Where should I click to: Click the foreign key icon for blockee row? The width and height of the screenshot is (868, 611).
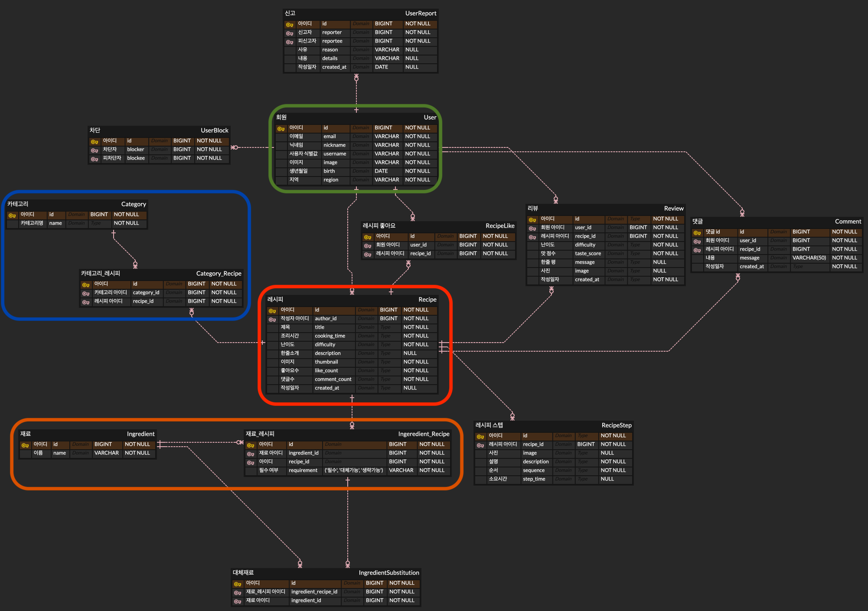[x=95, y=159]
